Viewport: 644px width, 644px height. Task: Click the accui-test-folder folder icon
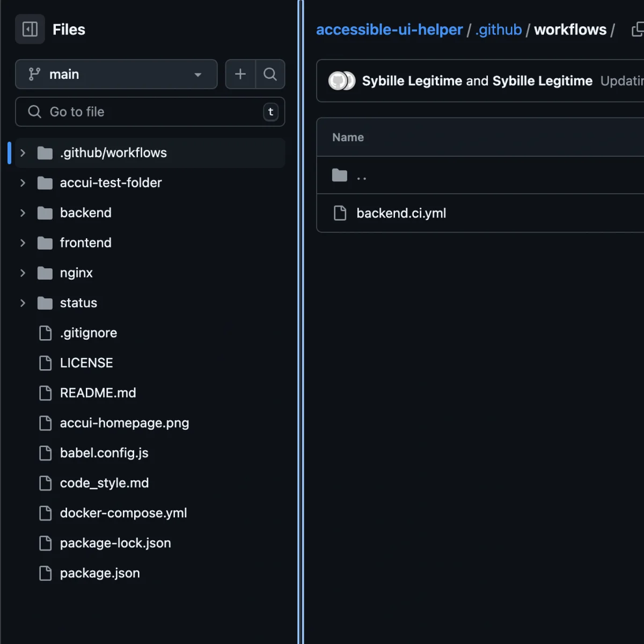pos(45,183)
